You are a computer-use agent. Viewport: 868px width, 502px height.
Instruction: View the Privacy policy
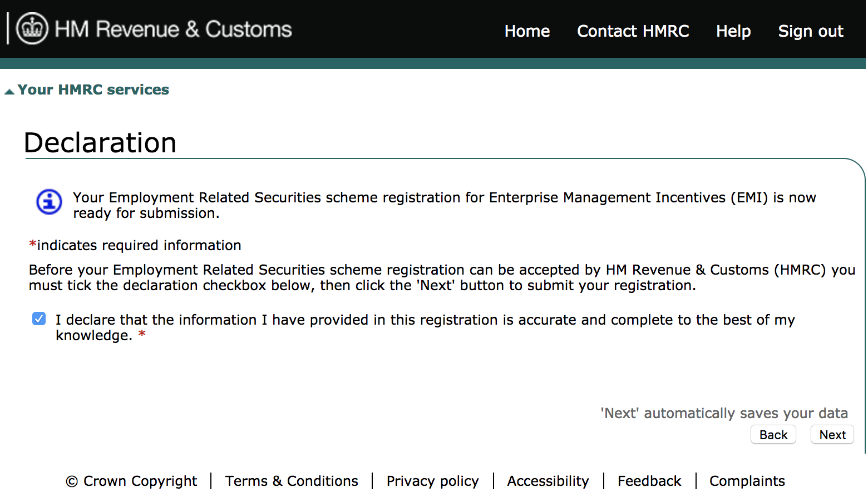(432, 481)
